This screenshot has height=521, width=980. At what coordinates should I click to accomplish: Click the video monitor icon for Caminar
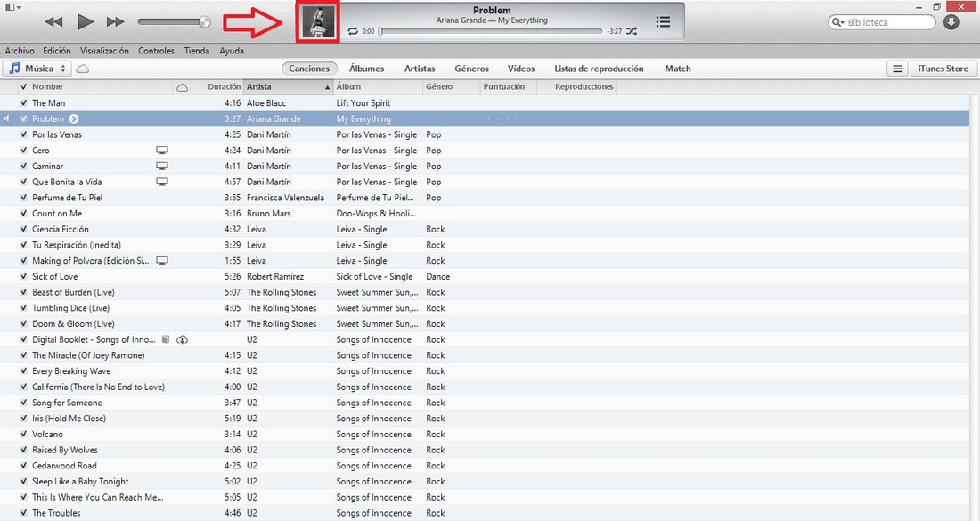pyautogui.click(x=162, y=167)
